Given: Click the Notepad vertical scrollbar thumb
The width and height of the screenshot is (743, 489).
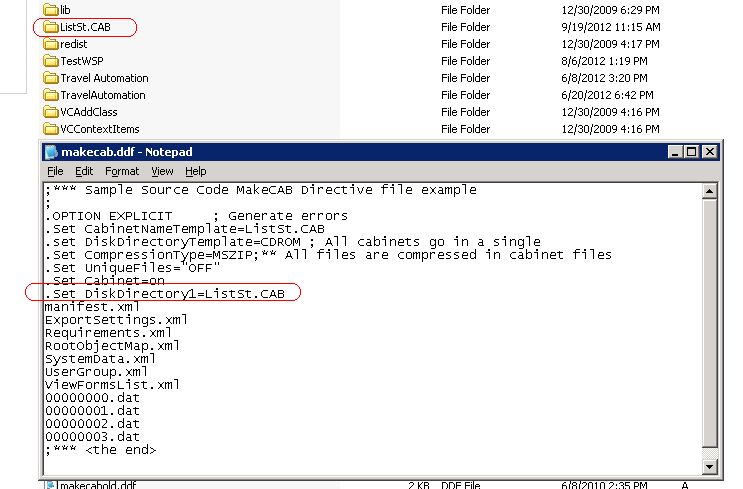Looking at the screenshot, I should click(x=709, y=323).
